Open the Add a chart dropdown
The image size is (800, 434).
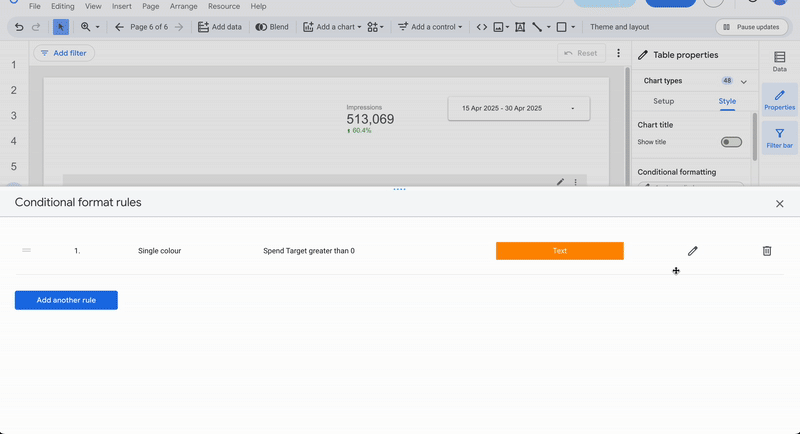[332, 27]
